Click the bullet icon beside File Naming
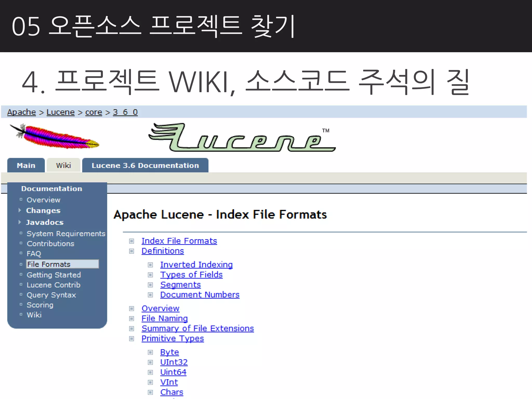This screenshot has width=532, height=399. pos(132,319)
